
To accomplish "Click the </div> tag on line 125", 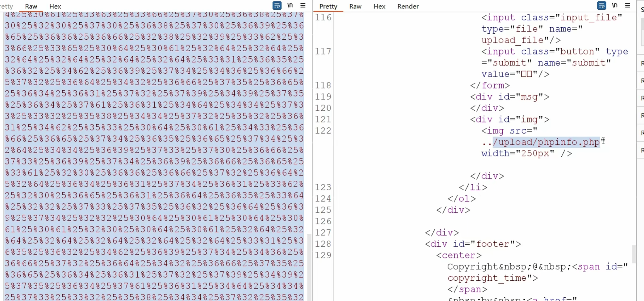I will coord(453,210).
